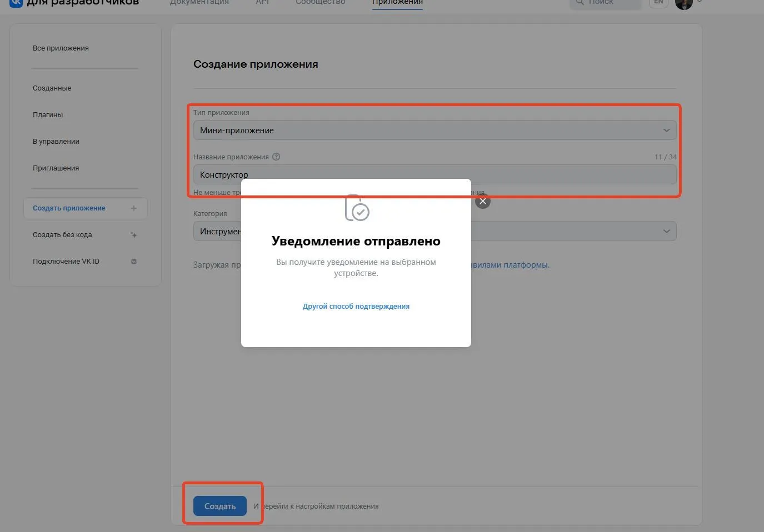Image resolution: width=764 pixels, height=532 pixels.
Task: Open the Документация menu item
Action: pyautogui.click(x=199, y=3)
